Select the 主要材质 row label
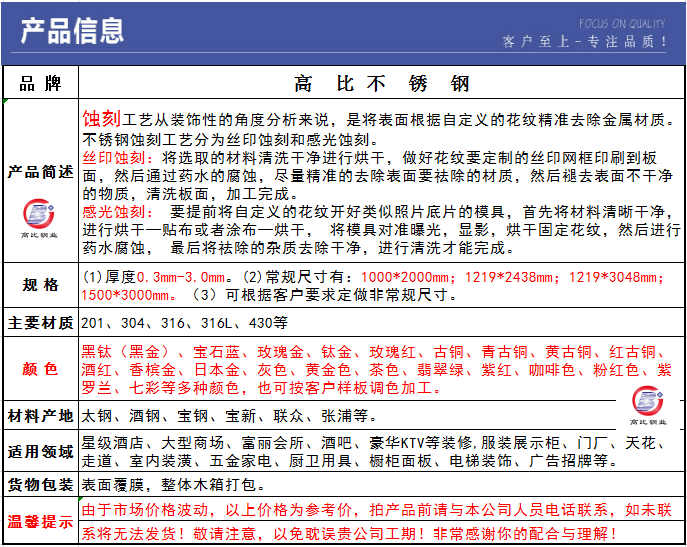 click(x=40, y=323)
